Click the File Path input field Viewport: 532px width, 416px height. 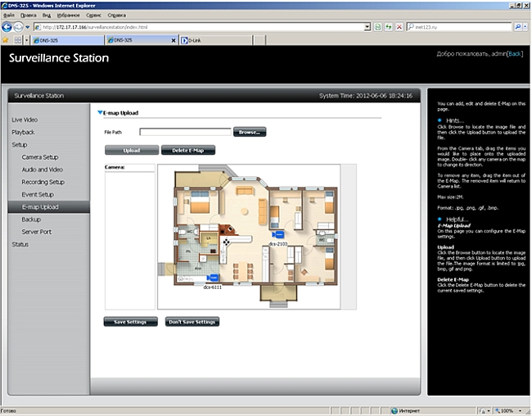click(x=185, y=131)
